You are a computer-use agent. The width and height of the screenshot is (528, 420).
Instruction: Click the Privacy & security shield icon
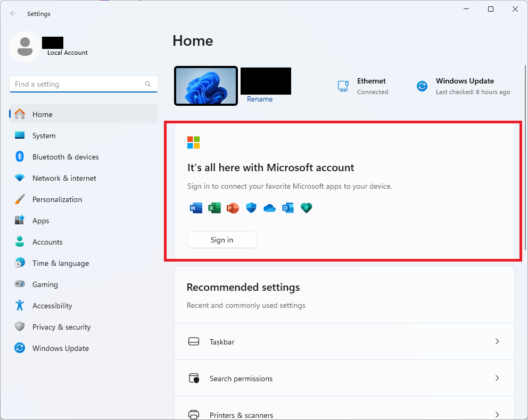click(20, 326)
